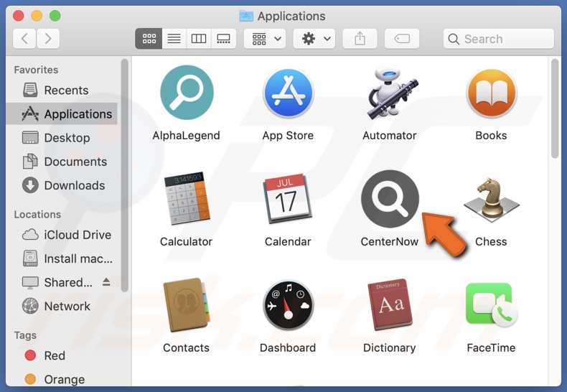
Task: Click the Tags section heading
Action: pos(25,335)
